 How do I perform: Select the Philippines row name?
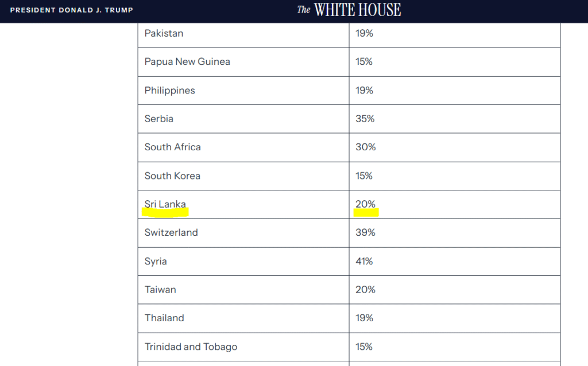pyautogui.click(x=169, y=91)
